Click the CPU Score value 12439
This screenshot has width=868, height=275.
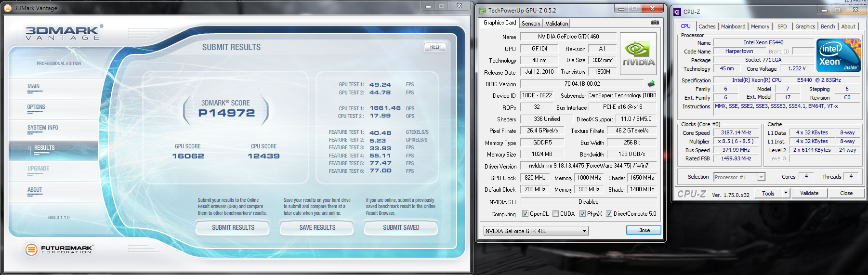pyautogui.click(x=263, y=156)
